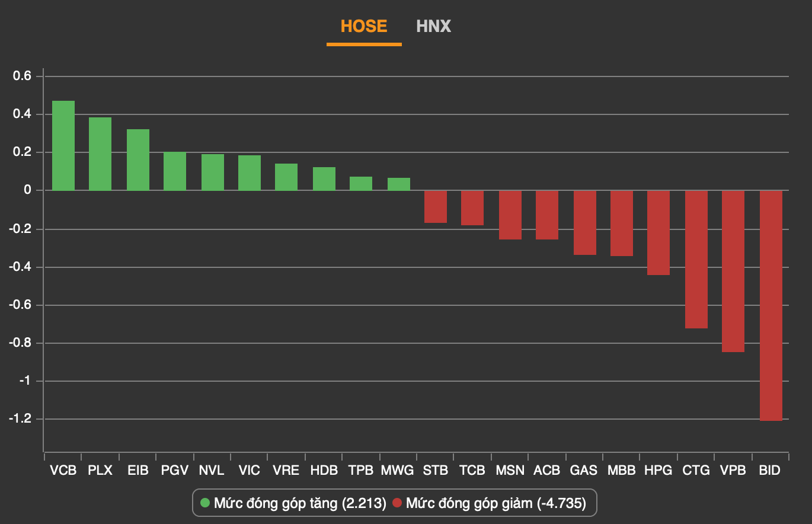This screenshot has height=524, width=812.
Task: Click the MWG x-axis label
Action: pyautogui.click(x=397, y=471)
